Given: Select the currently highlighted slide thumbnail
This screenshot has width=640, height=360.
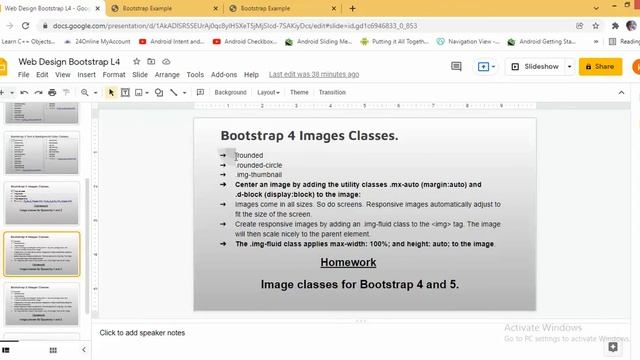Looking at the screenshot, I should [x=42, y=254].
